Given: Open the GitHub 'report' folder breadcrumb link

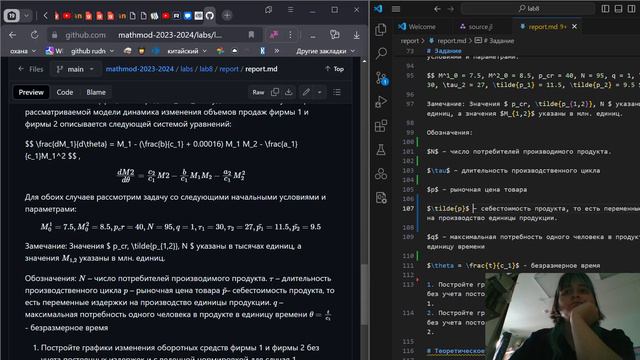Looking at the screenshot, I should coord(229,69).
